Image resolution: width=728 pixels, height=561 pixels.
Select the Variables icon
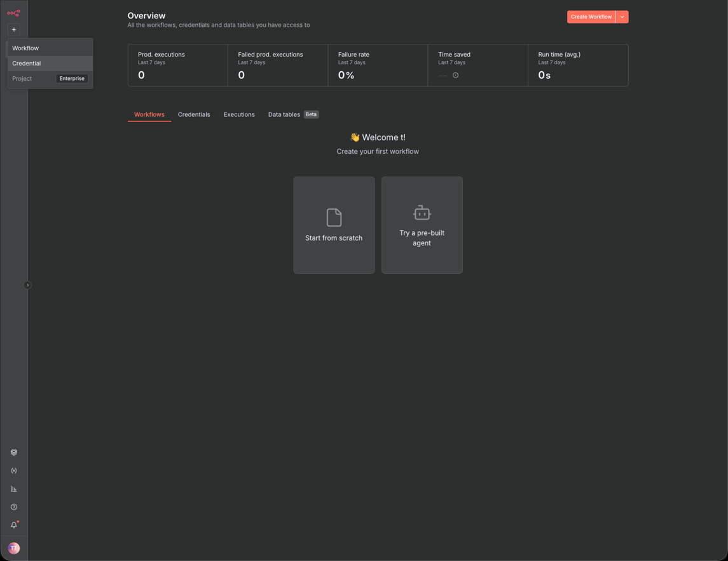coord(13,470)
